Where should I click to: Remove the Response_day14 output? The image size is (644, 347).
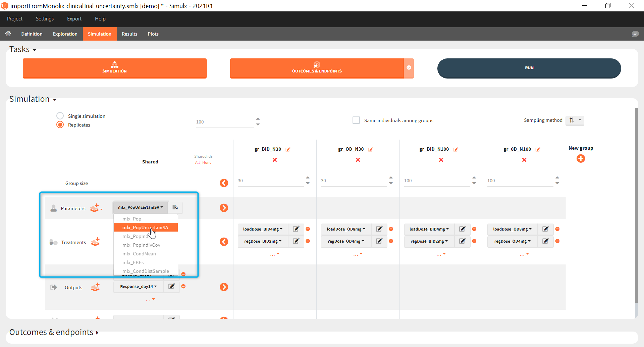coord(183,287)
